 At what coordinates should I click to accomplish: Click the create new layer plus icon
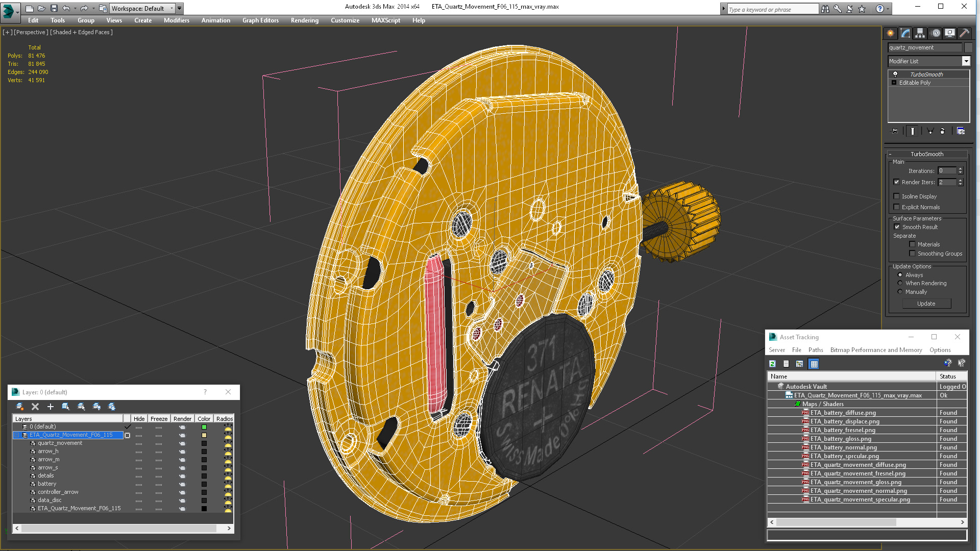coord(51,407)
